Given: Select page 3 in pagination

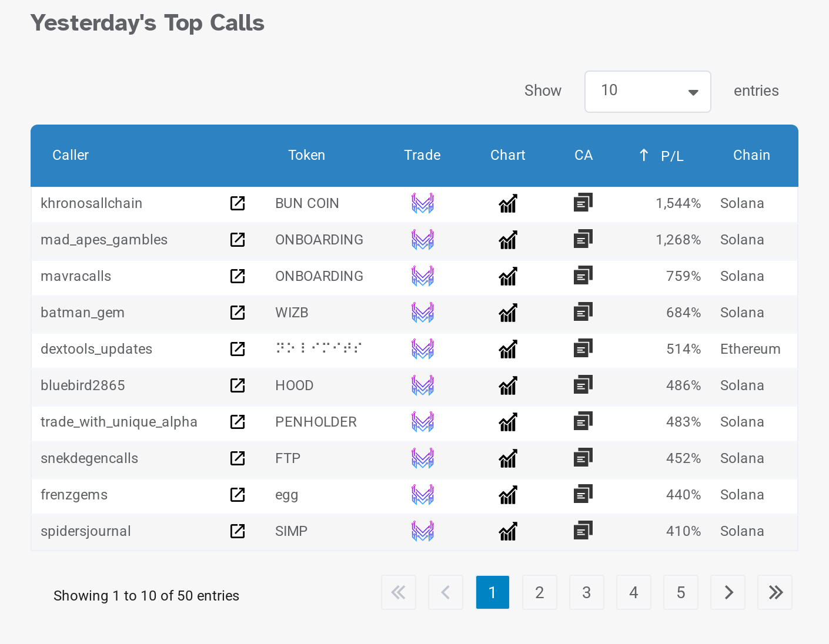Looking at the screenshot, I should coord(586,592).
